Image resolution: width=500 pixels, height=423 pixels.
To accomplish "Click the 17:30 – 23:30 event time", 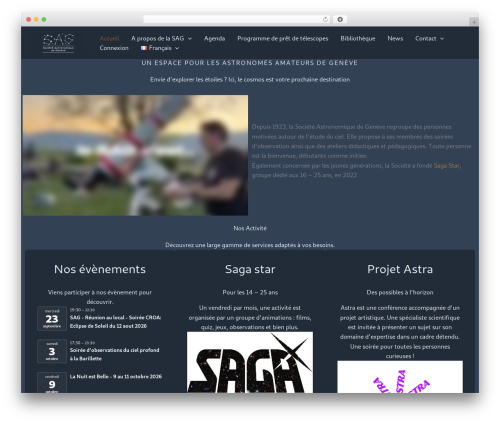I will (x=82, y=343).
